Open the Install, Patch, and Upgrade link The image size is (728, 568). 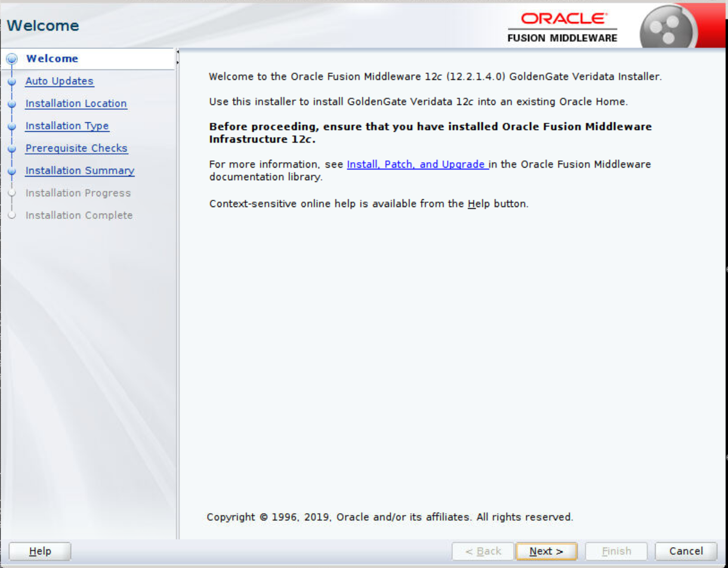point(418,164)
